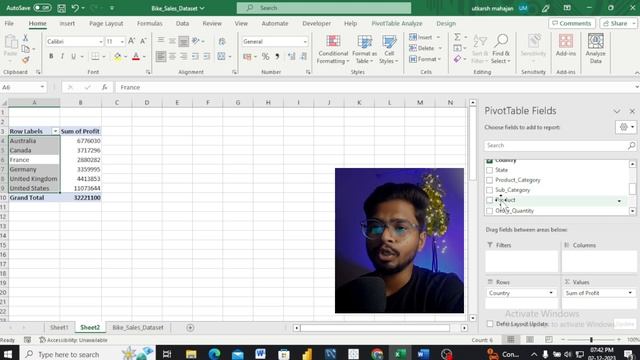This screenshot has width=640, height=360.
Task: Open Find & Select
Action: pyautogui.click(x=501, y=49)
